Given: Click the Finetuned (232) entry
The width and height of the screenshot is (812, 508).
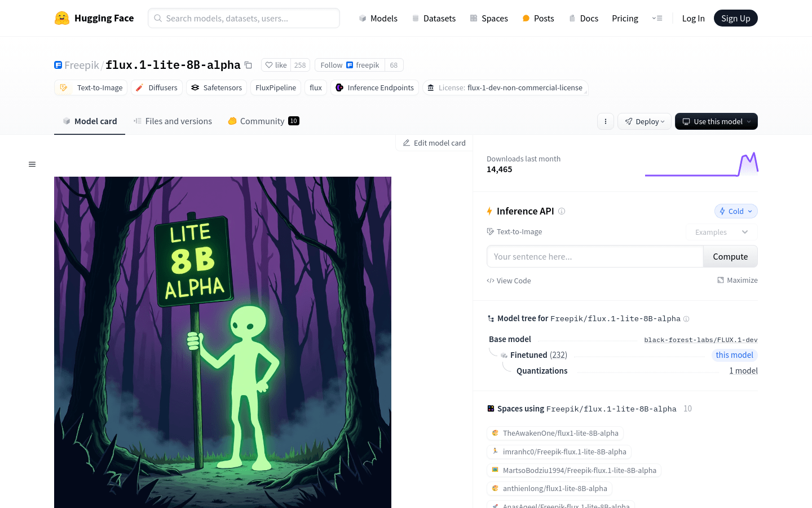Looking at the screenshot, I should 539,355.
